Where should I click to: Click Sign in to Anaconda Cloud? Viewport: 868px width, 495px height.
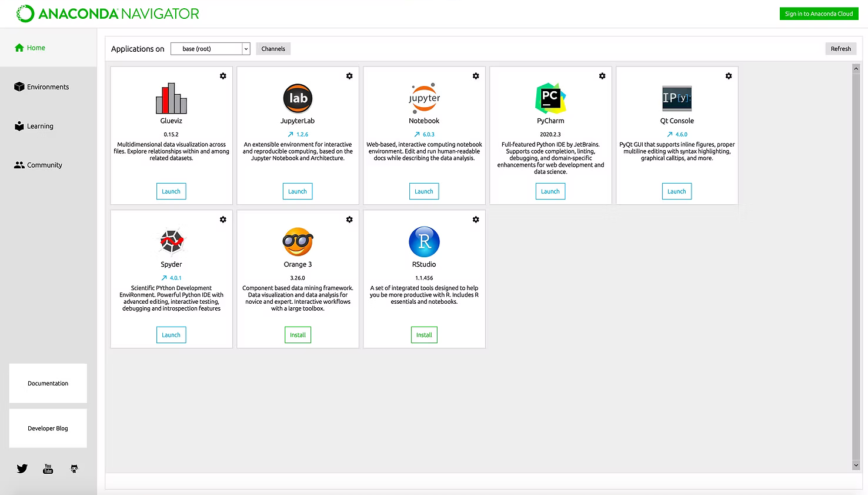(819, 14)
